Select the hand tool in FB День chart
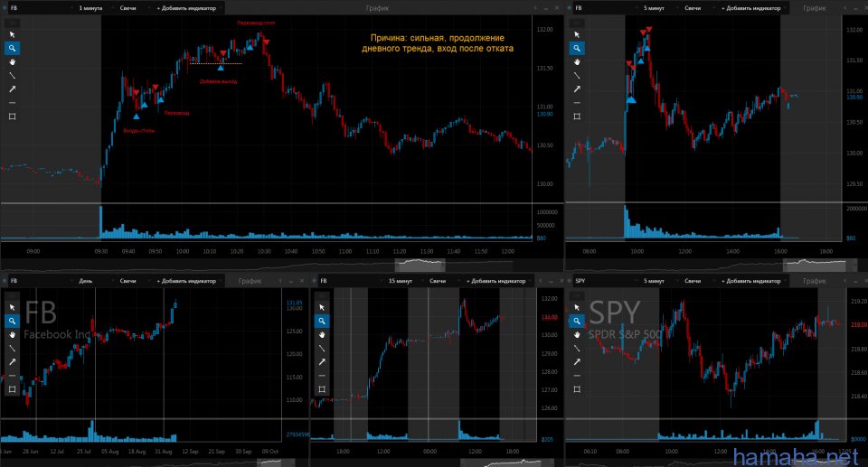This screenshot has height=467, width=868. (x=12, y=335)
